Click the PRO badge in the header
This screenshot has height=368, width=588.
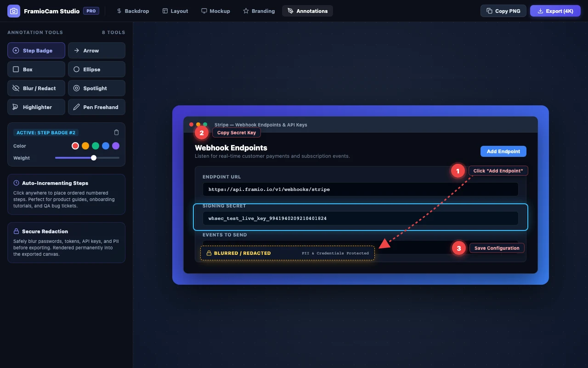coord(91,11)
